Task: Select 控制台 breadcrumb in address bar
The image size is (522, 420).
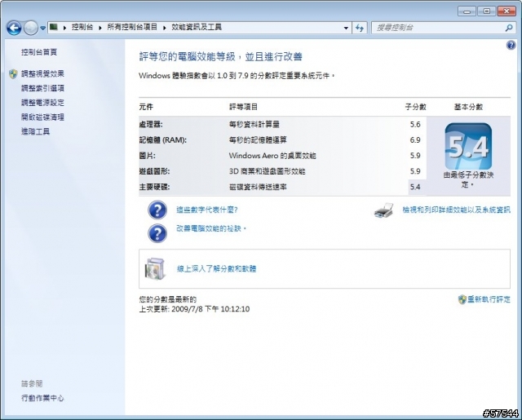Action: (x=82, y=27)
